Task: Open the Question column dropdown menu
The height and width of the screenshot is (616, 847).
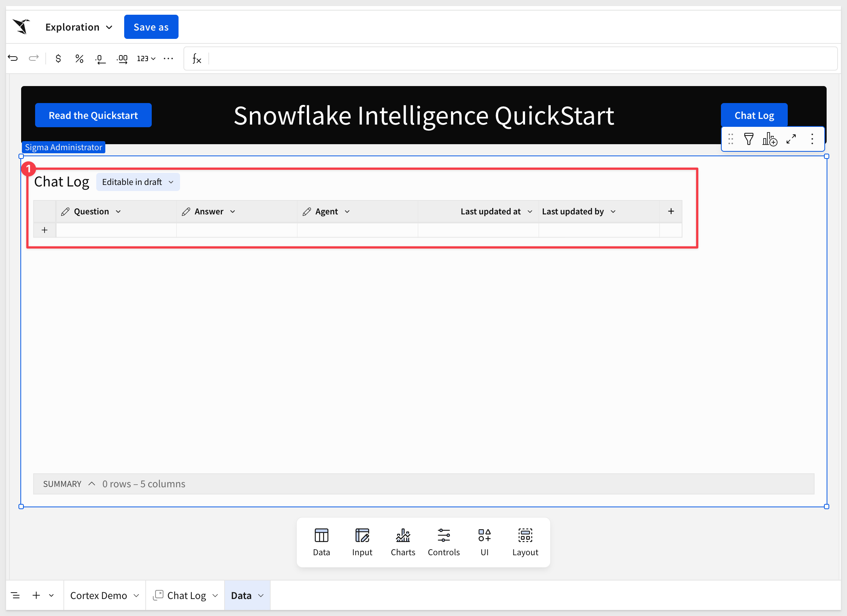Action: pos(119,211)
